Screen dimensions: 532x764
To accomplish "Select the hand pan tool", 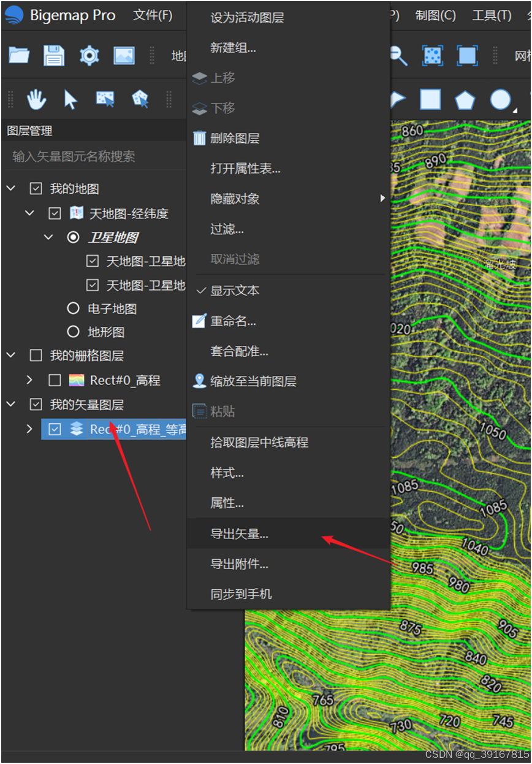I will point(36,99).
